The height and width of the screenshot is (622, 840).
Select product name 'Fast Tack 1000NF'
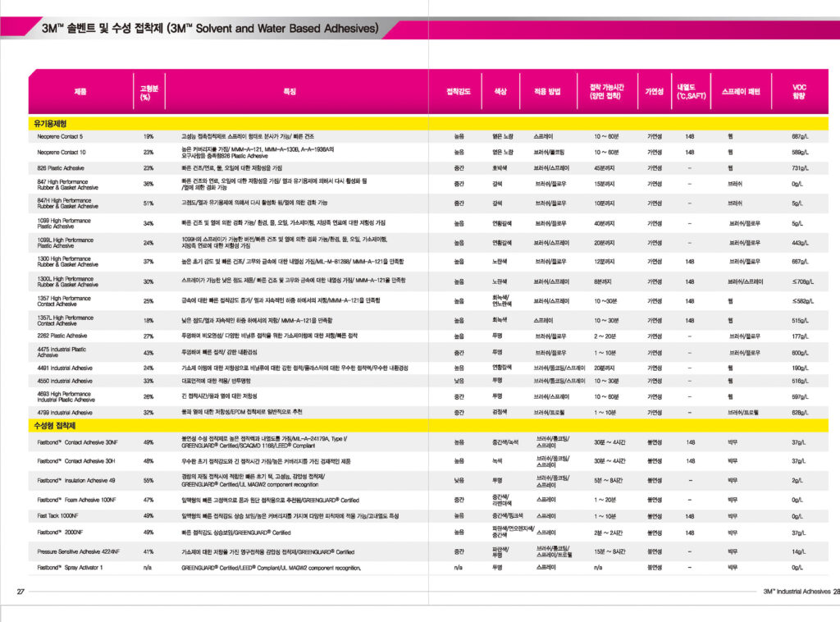(58, 516)
